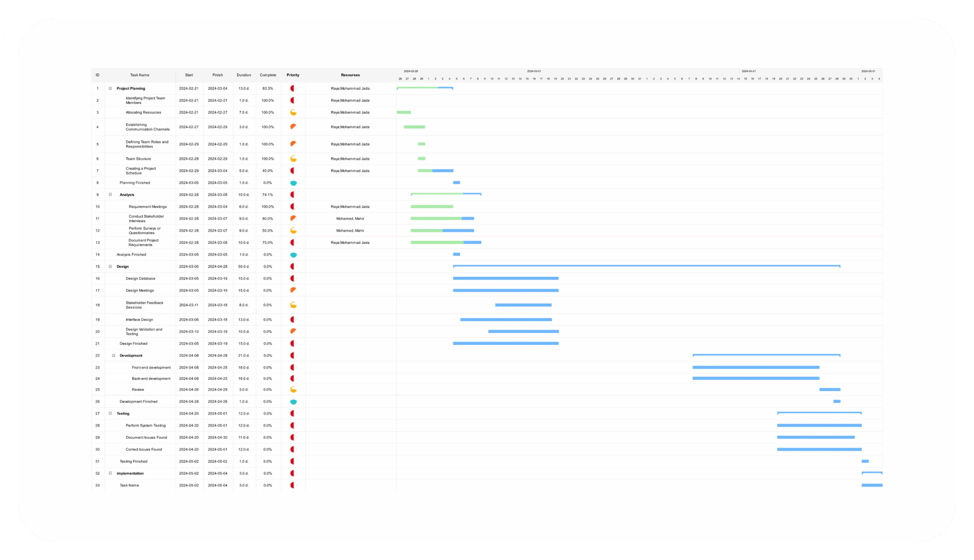The image size is (974, 560).
Task: Collapse the Design task group
Action: pos(110,266)
